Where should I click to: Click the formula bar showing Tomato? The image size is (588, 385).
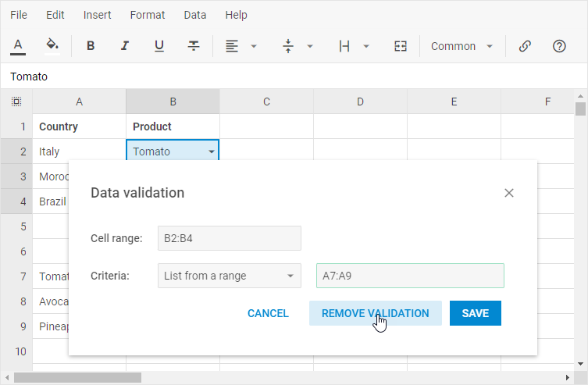tap(294, 77)
